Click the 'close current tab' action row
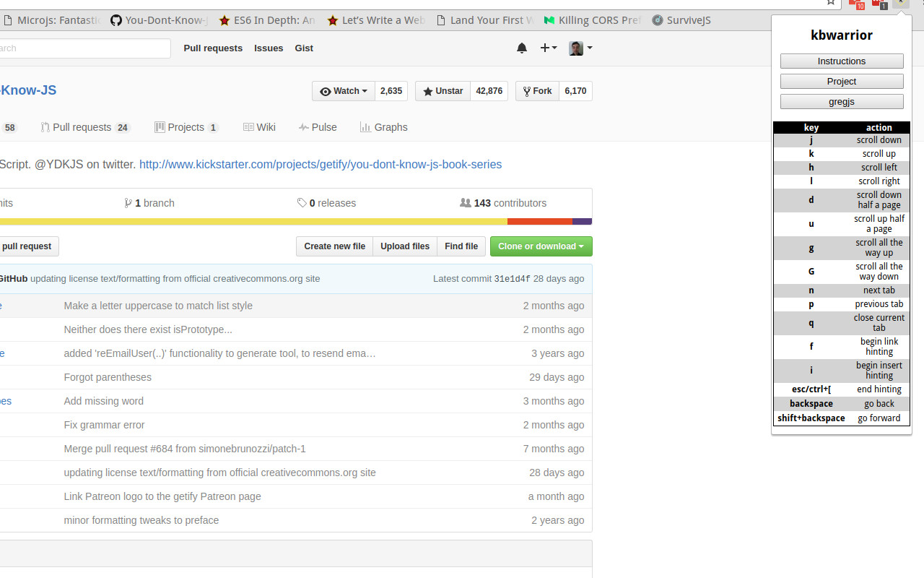Viewport: 924px width, 578px height. (x=842, y=323)
